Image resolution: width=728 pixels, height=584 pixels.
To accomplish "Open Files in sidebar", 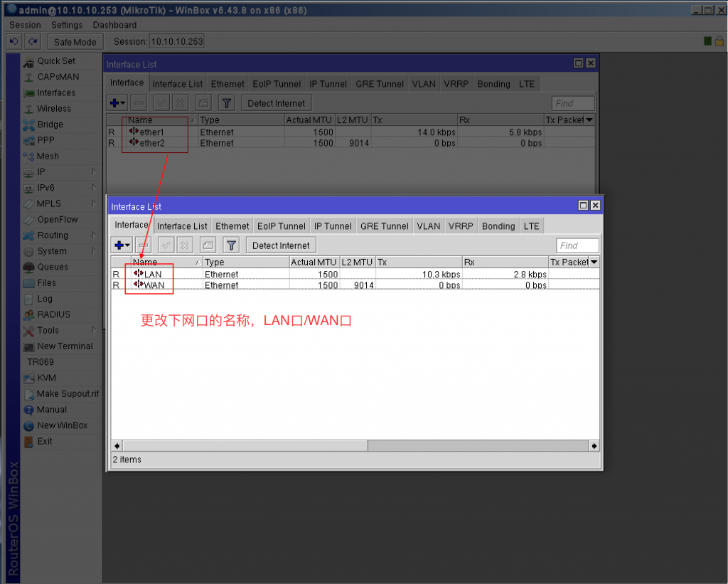I will tap(46, 282).
